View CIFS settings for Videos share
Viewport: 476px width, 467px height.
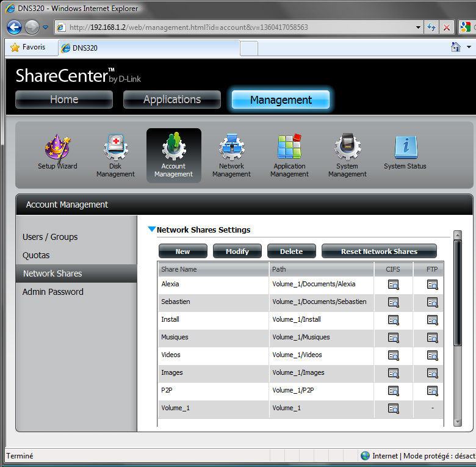point(394,355)
